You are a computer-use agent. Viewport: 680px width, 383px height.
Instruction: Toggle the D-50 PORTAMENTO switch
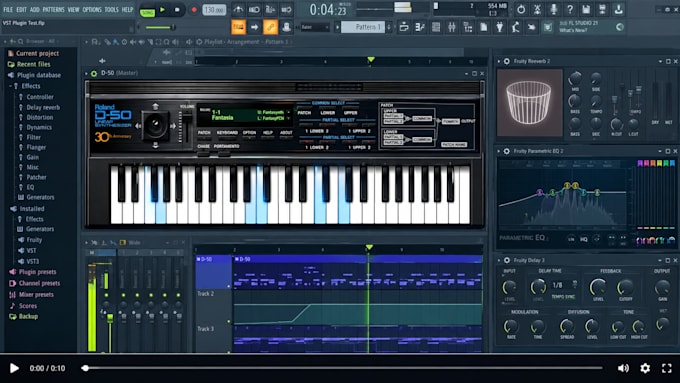[224, 153]
